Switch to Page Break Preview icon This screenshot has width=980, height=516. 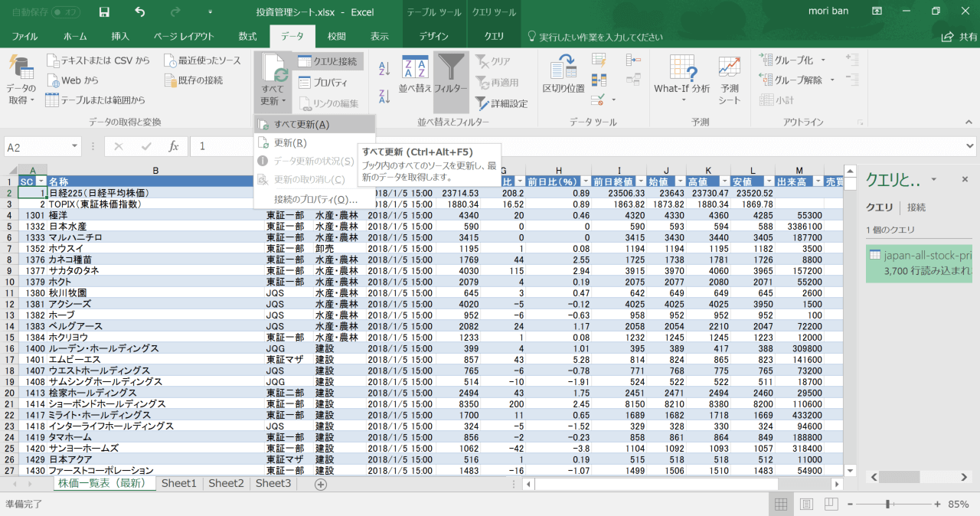point(831,505)
